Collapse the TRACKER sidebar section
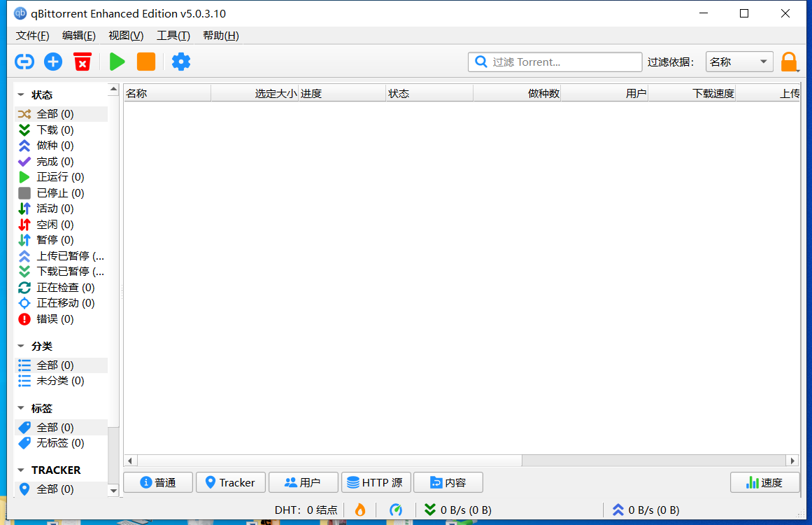 click(21, 470)
